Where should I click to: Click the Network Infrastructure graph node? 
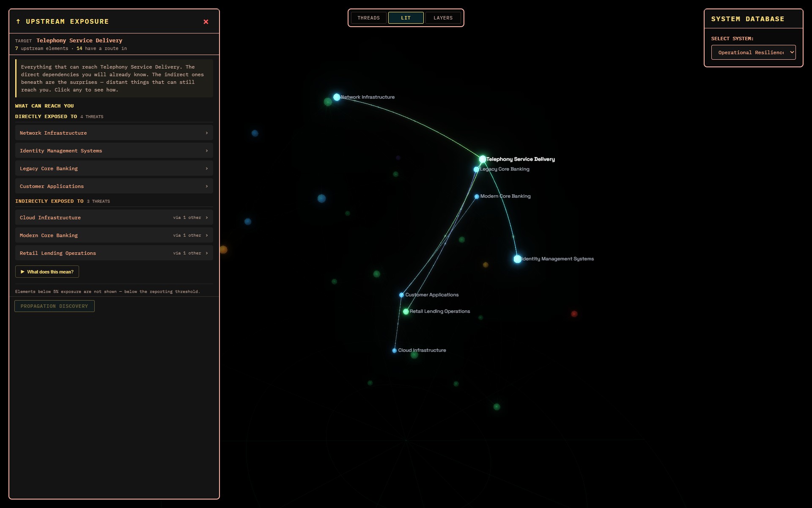(x=337, y=97)
